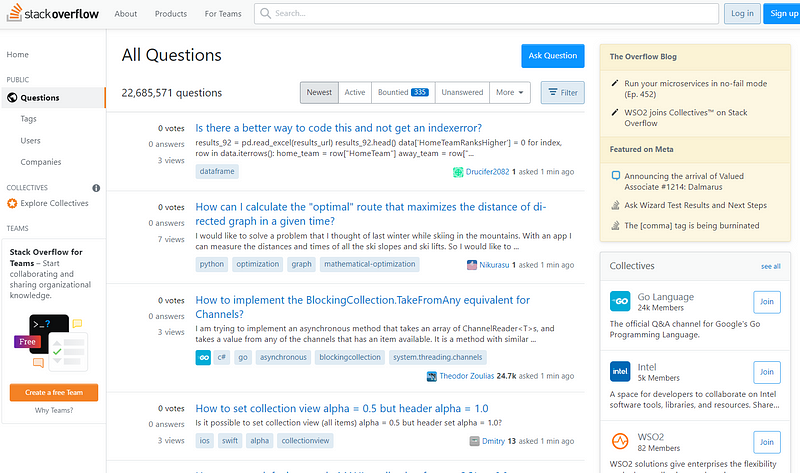Click the search magnifier icon
800x473 pixels.
point(265,13)
